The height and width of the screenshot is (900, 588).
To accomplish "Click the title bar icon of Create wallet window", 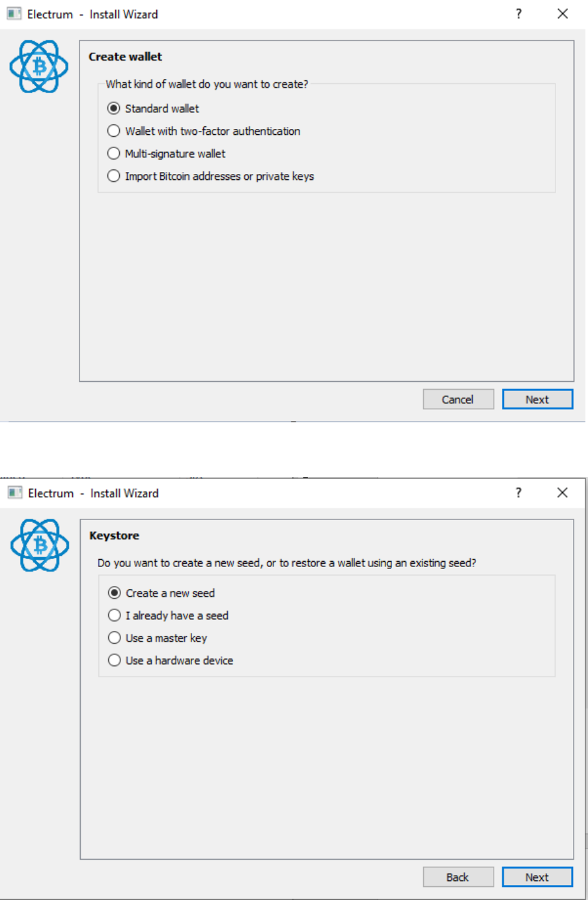I will pyautogui.click(x=14, y=14).
